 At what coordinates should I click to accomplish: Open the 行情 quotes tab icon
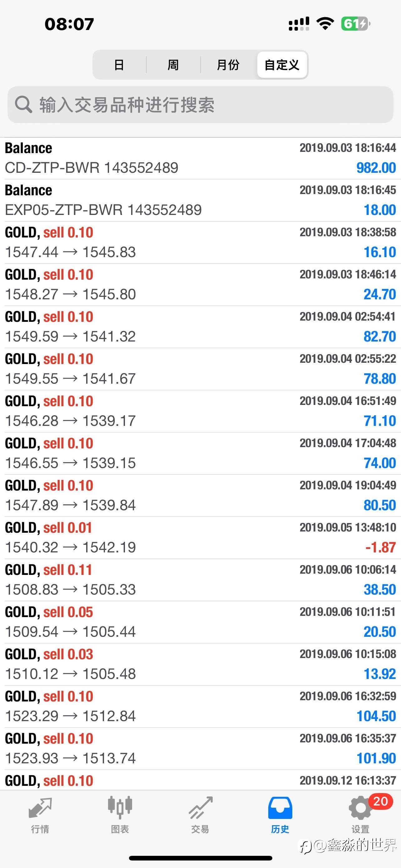tap(40, 808)
